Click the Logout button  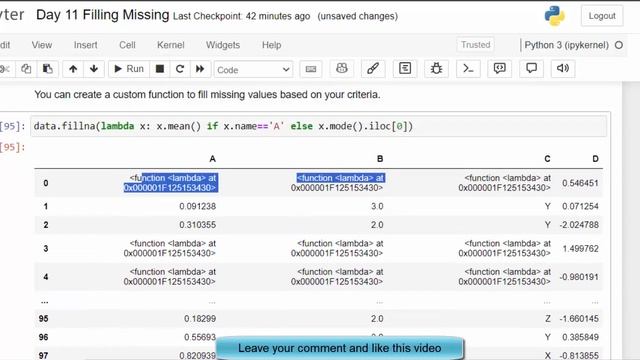point(602,16)
